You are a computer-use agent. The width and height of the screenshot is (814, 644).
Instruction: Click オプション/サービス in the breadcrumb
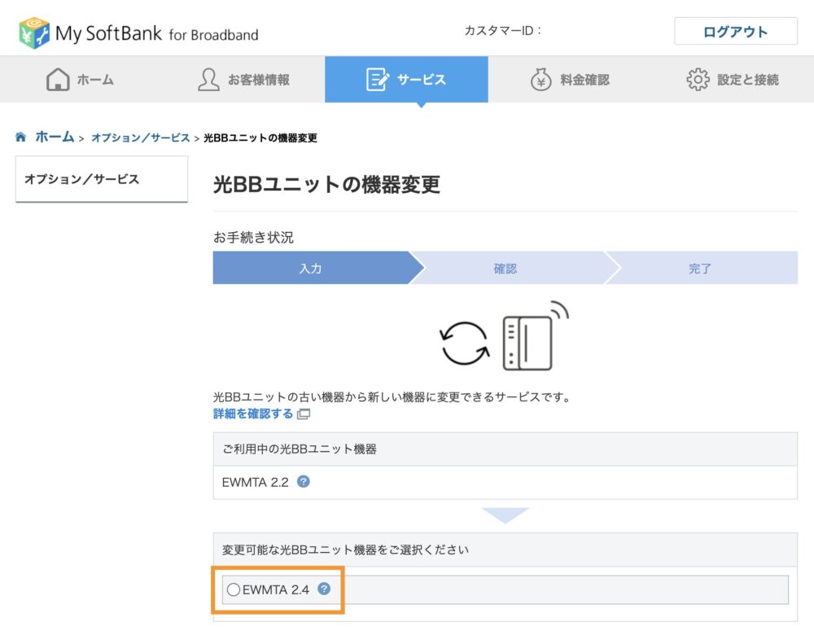pos(140,138)
